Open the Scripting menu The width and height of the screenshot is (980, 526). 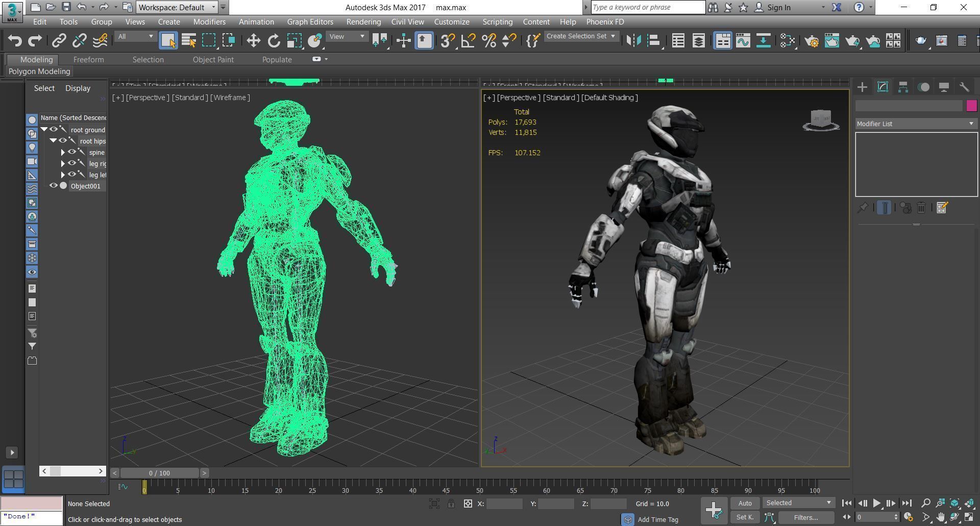(x=497, y=22)
